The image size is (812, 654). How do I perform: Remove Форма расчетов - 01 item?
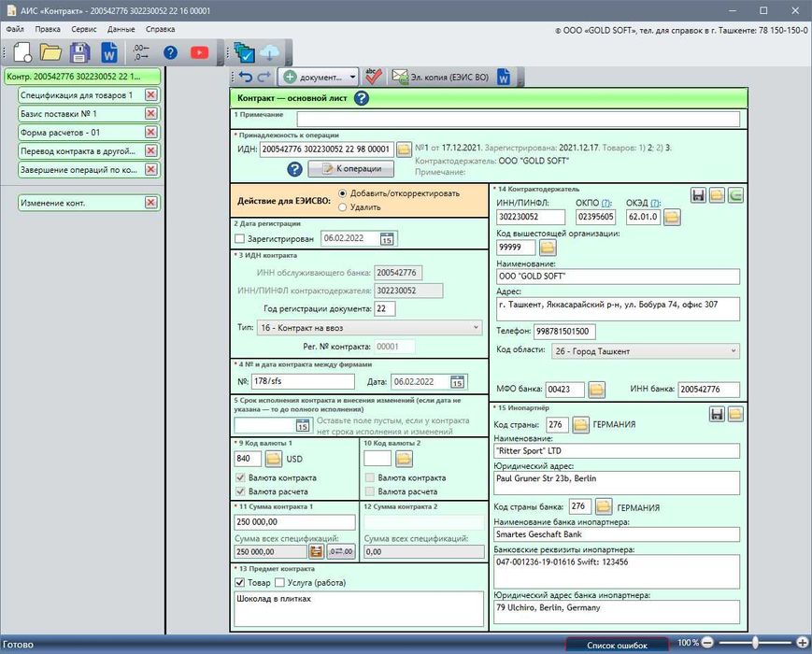click(150, 132)
